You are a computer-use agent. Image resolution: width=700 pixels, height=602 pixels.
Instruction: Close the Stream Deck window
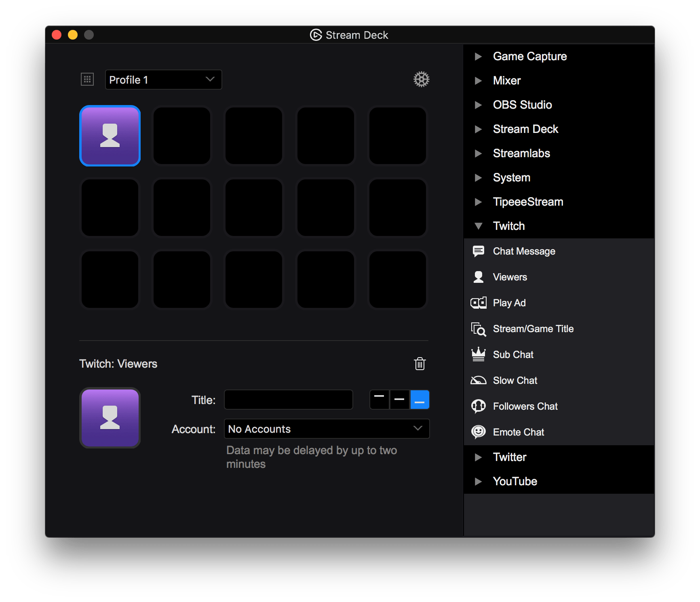(57, 35)
